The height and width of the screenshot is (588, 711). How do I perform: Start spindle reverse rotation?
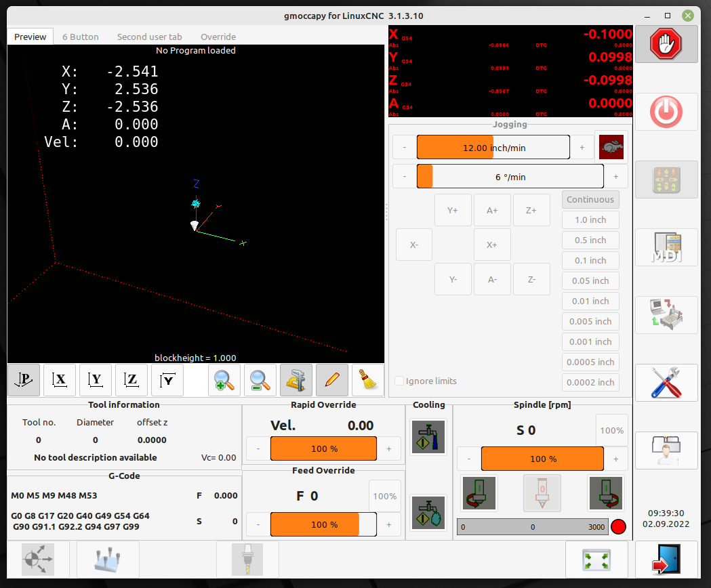479,492
